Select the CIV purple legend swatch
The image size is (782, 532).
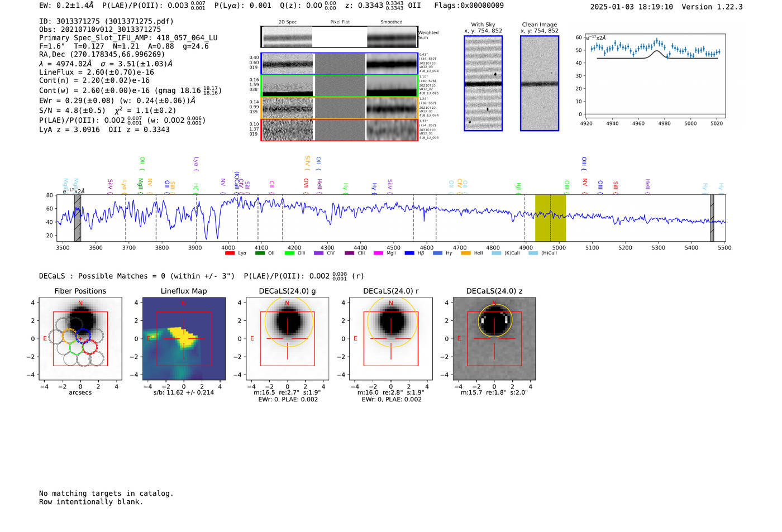click(x=319, y=253)
